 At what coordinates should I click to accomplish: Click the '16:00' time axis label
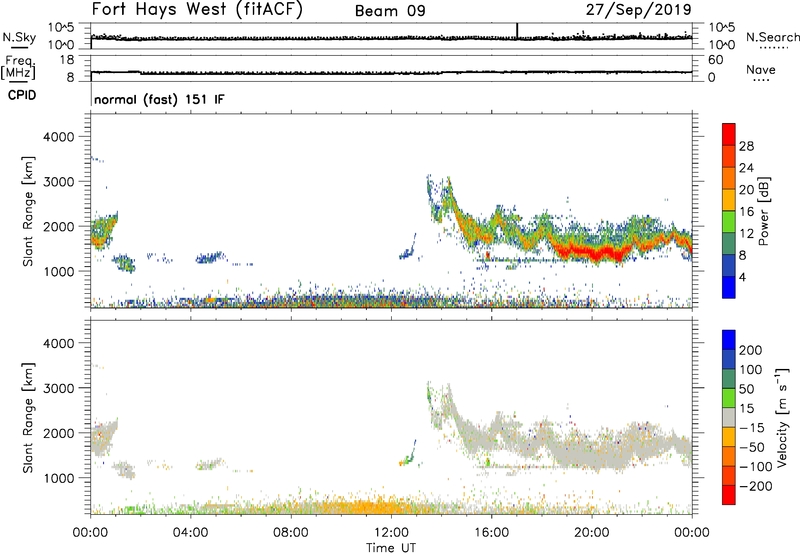(491, 533)
